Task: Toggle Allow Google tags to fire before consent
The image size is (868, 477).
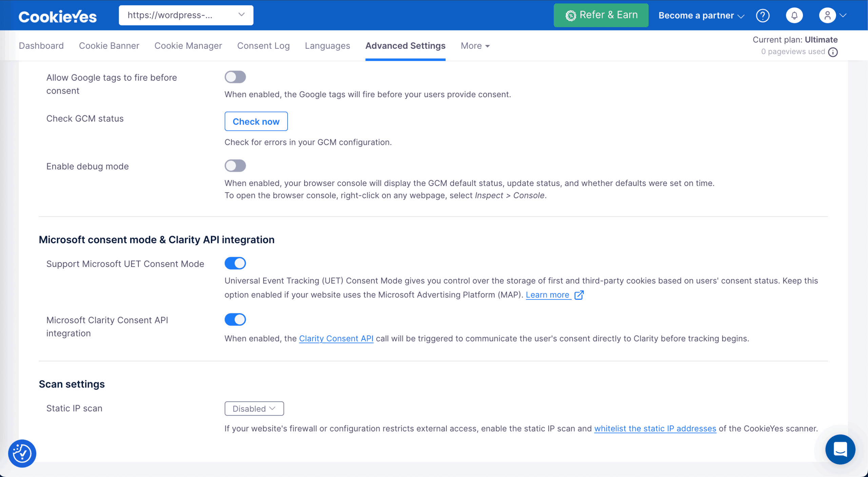Action: (235, 77)
